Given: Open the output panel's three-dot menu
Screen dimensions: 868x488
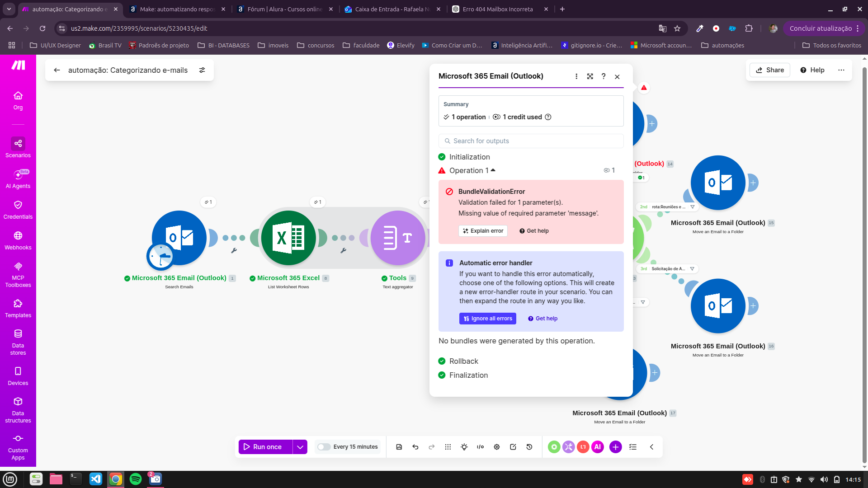Looking at the screenshot, I should click(576, 76).
